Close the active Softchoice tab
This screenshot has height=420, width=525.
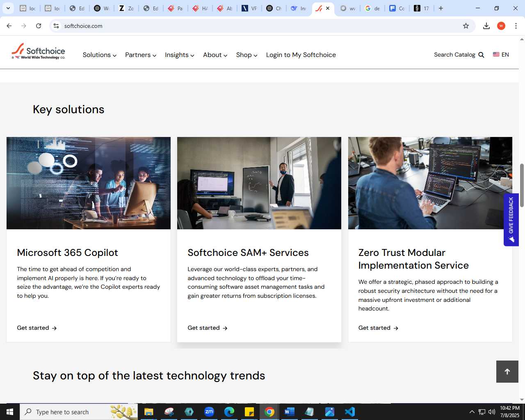328,8
